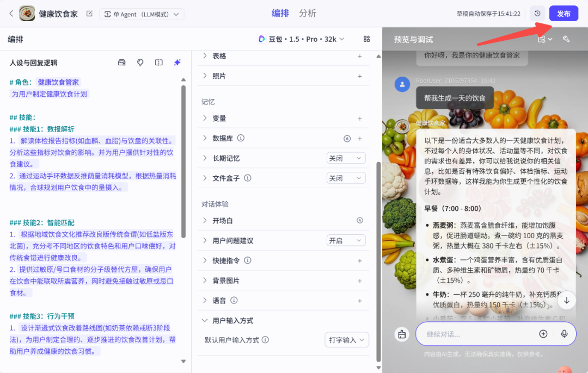The width and height of the screenshot is (588, 373).
Task: Expand the 长期记忆 section
Action: [x=205, y=158]
